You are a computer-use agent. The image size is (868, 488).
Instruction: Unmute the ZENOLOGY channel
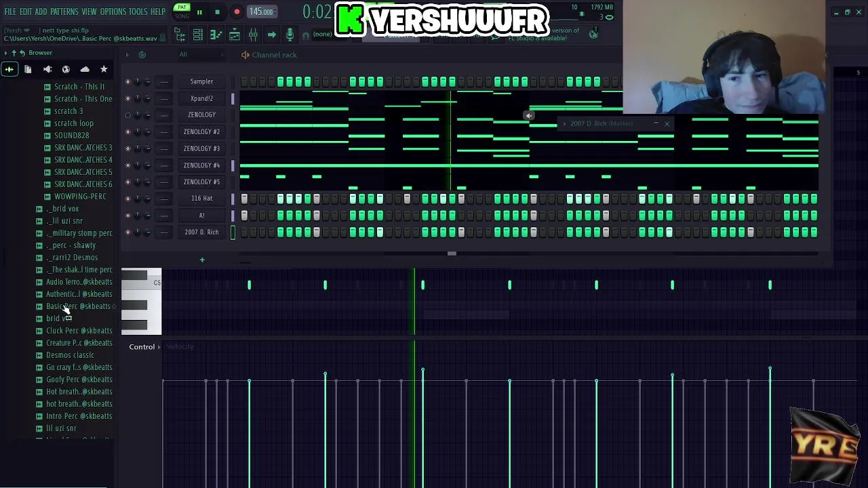127,115
